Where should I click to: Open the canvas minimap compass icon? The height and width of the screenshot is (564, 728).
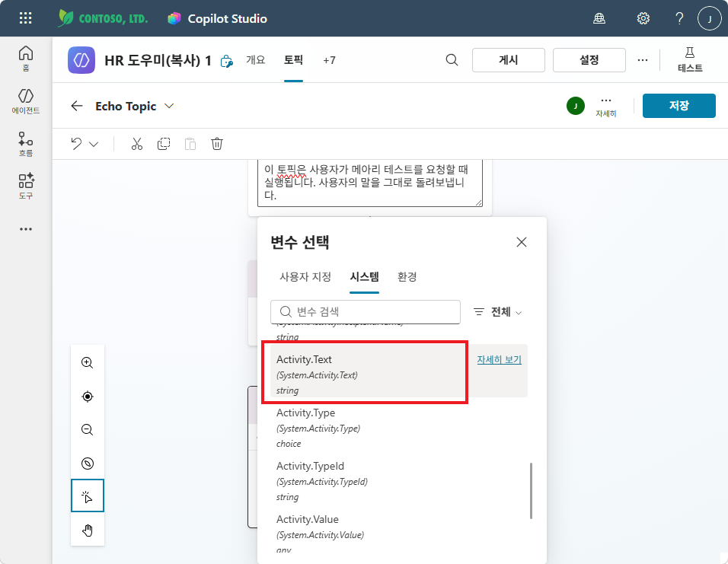point(88,464)
